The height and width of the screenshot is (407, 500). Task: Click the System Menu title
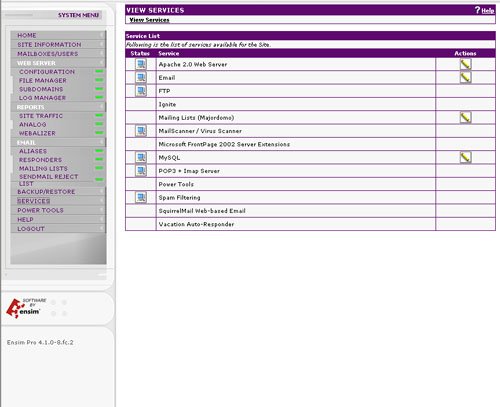pos(78,15)
